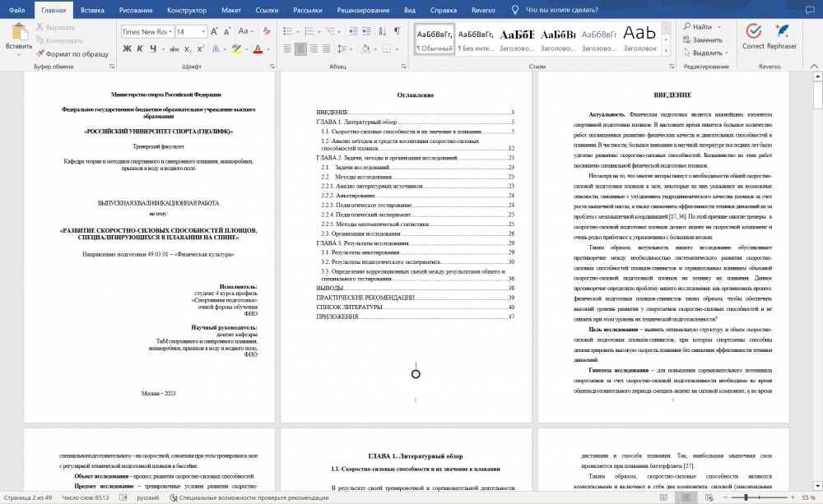Open the font name dropdown Times New Roman

tap(170, 32)
